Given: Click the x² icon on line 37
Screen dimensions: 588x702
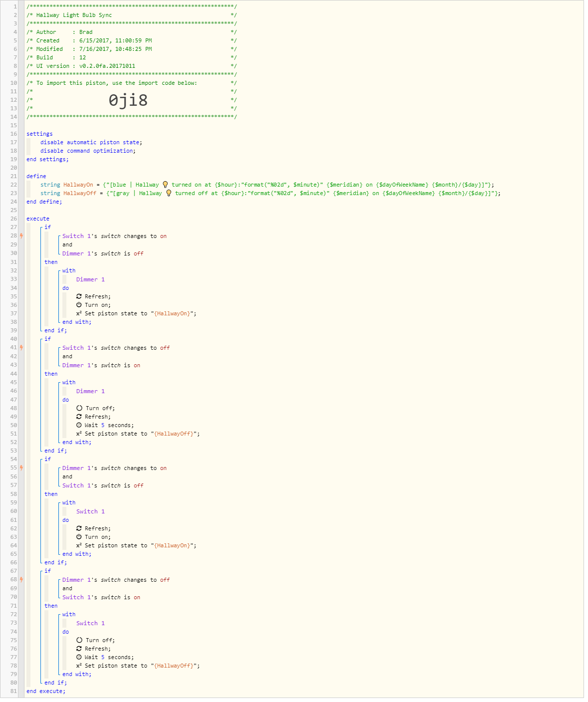Looking at the screenshot, I should tap(79, 313).
